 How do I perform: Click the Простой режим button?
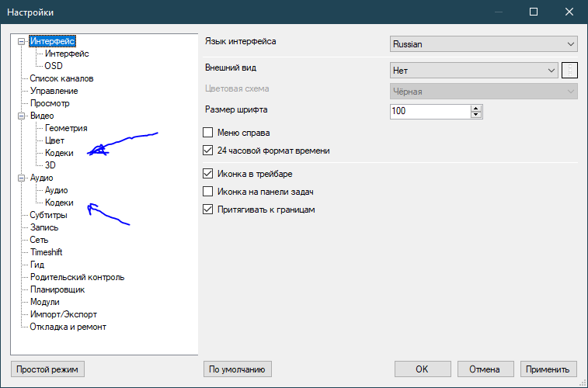(x=47, y=369)
